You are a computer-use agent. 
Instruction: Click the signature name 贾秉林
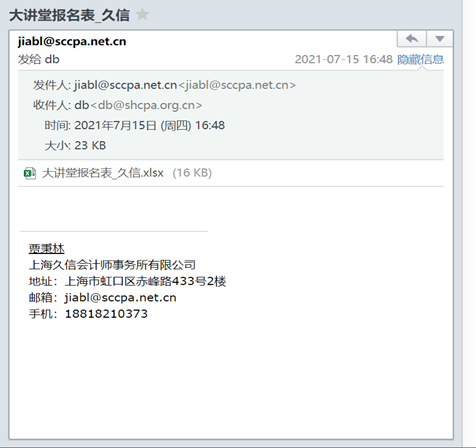[x=46, y=249]
